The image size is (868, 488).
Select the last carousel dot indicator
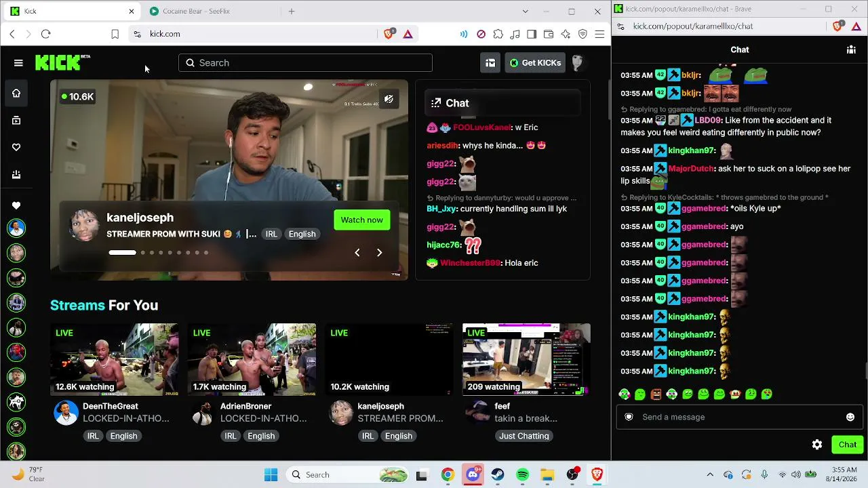pyautogui.click(x=206, y=253)
